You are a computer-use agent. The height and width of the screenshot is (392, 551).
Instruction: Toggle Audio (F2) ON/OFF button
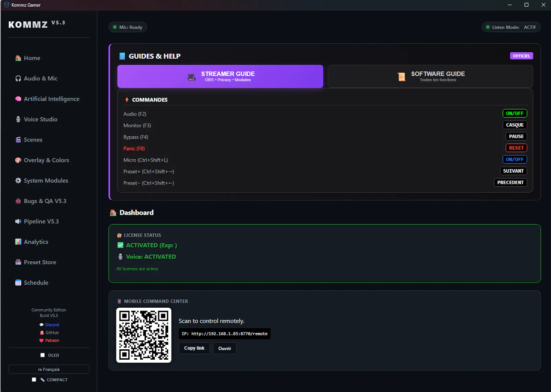pyautogui.click(x=515, y=114)
